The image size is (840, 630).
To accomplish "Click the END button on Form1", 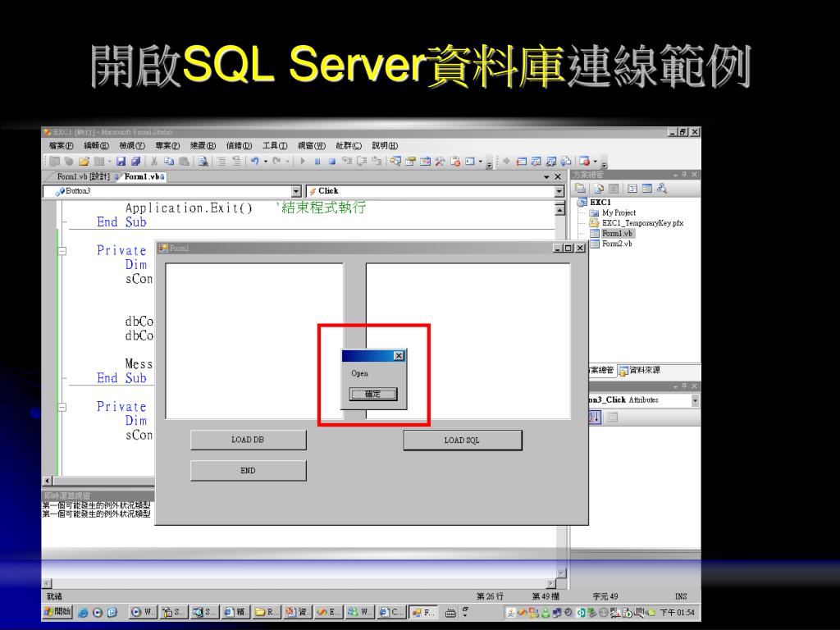I will click(x=248, y=471).
